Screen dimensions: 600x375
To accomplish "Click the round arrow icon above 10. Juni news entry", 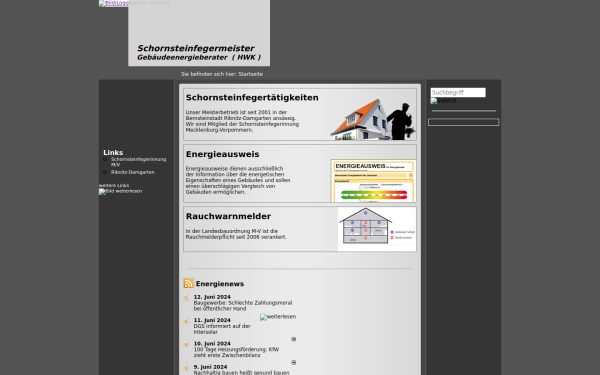I will 293,339.
